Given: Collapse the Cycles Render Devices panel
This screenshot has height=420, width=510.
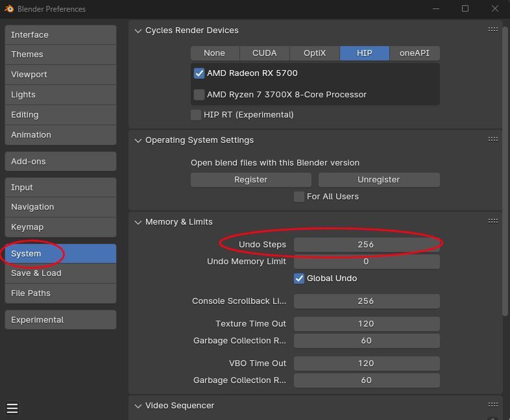Looking at the screenshot, I should [138, 31].
